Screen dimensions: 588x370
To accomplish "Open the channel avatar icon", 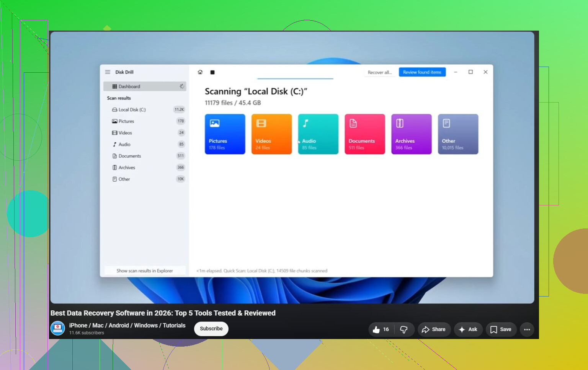I will (58, 328).
